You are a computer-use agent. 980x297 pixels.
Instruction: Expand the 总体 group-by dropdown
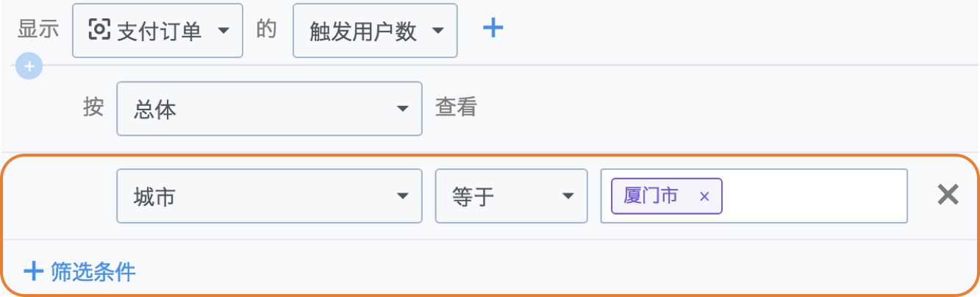268,109
